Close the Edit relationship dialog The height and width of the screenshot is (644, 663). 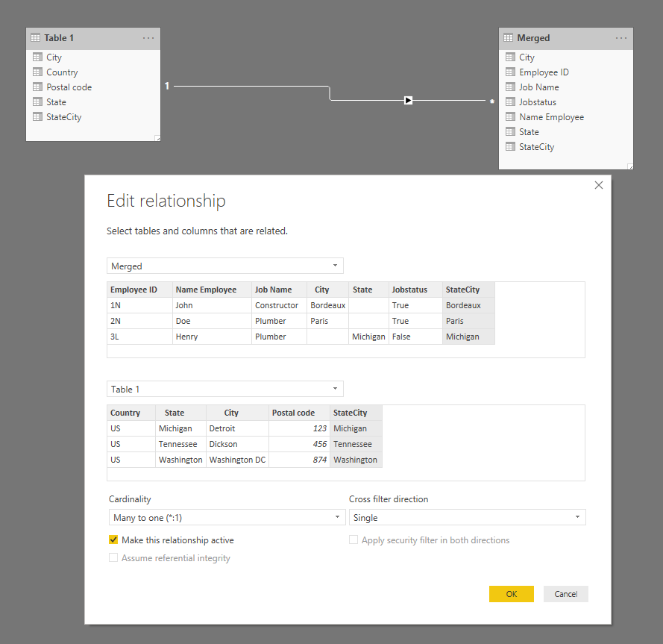pos(599,185)
